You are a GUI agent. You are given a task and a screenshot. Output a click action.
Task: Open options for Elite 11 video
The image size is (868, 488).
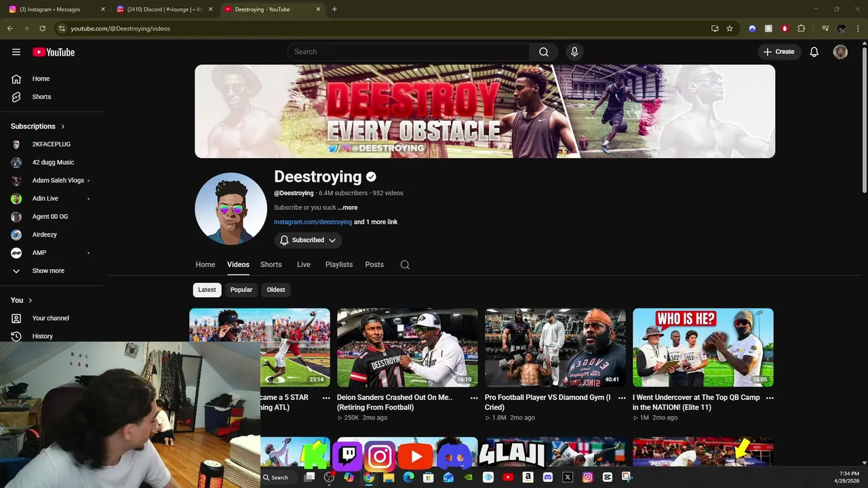(x=770, y=398)
